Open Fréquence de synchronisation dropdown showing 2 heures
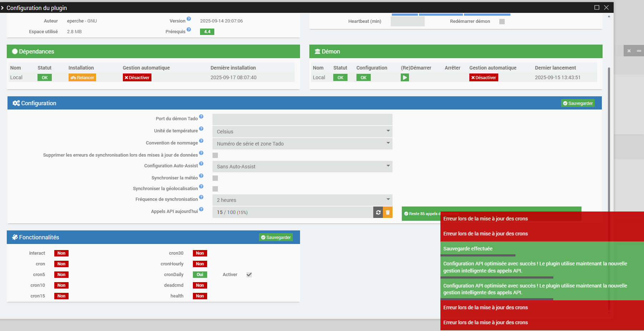644x331 pixels. click(302, 200)
